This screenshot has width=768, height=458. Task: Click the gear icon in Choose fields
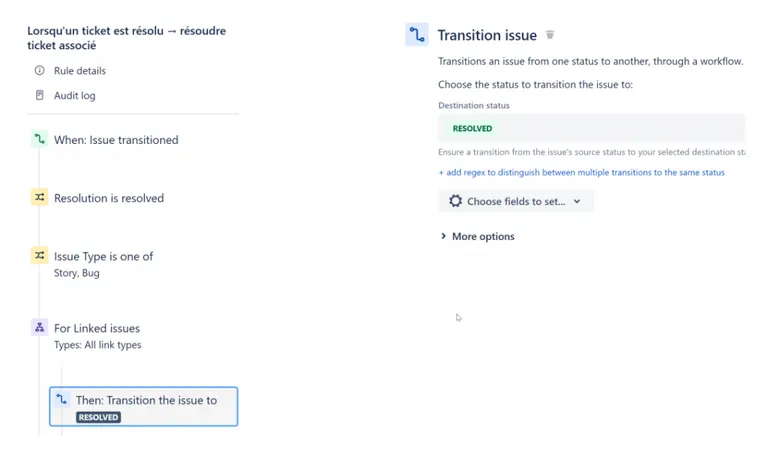[456, 201]
